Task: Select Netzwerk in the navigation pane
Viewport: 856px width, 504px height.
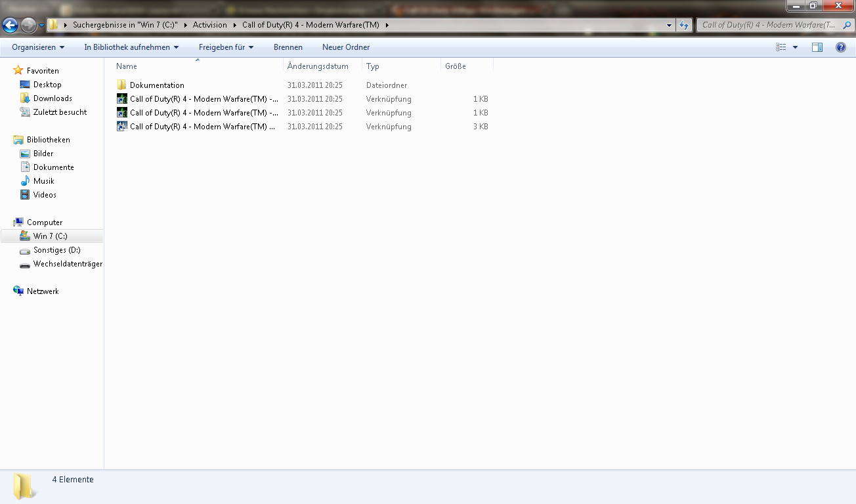Action: [x=43, y=291]
